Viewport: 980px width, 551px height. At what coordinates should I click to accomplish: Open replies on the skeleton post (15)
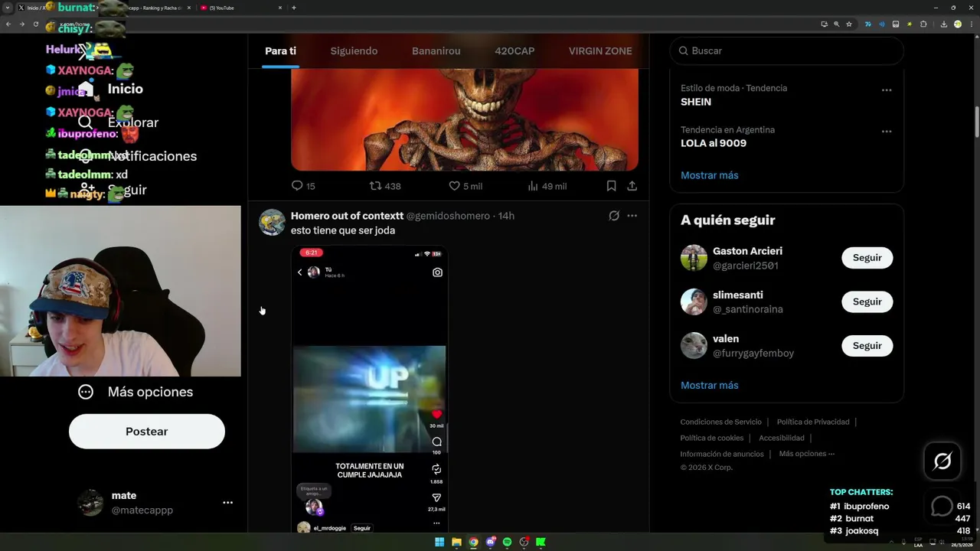[303, 186]
